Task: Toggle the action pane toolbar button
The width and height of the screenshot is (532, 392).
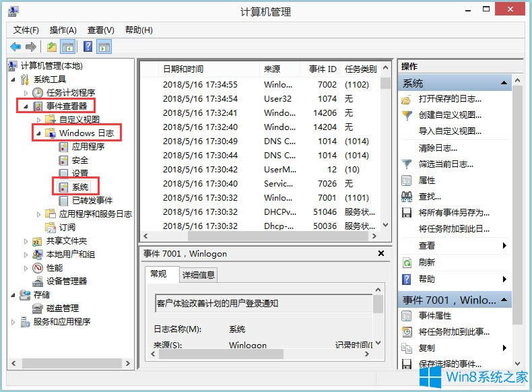Action: click(104, 46)
